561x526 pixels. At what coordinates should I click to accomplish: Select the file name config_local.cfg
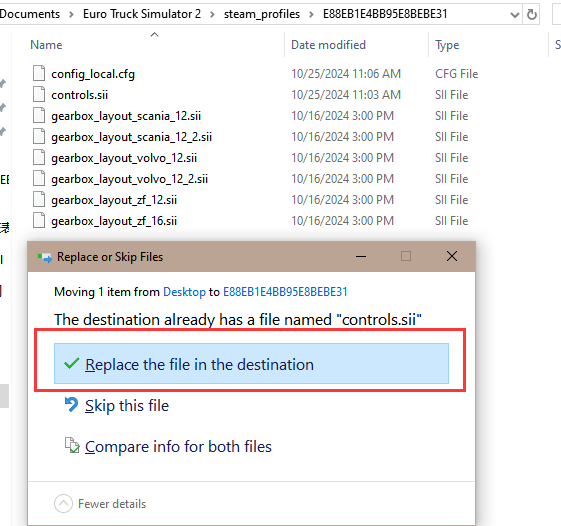pos(93,74)
